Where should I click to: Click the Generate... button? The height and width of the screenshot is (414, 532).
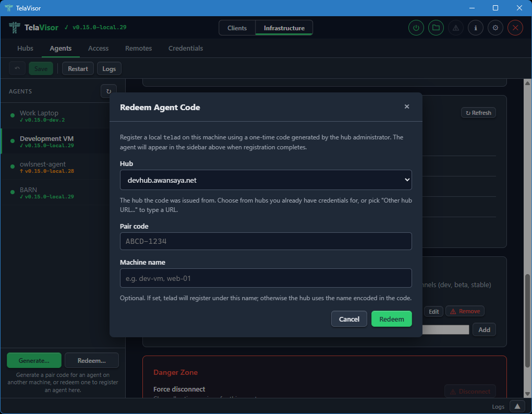point(34,360)
